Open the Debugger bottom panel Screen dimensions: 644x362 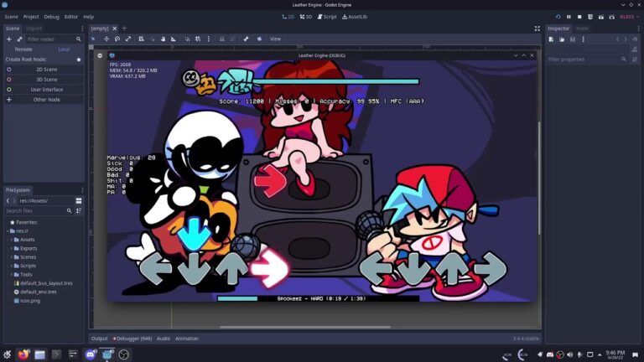(x=132, y=339)
